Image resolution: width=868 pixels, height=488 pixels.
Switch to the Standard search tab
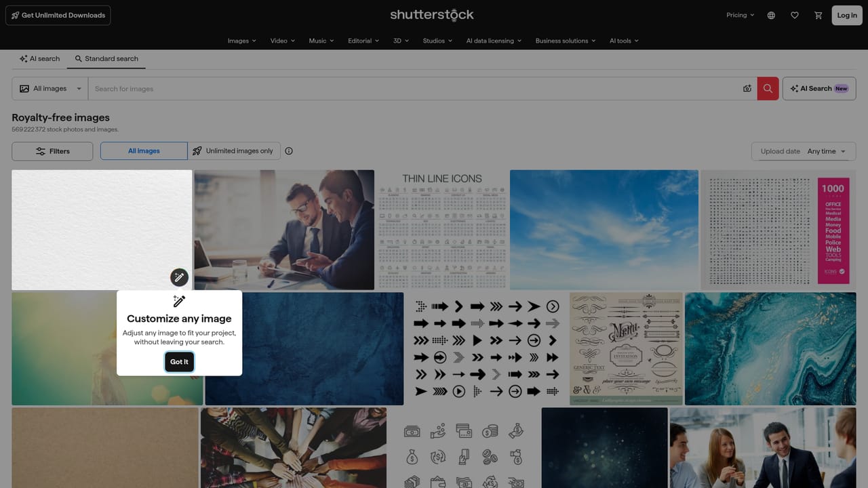(106, 59)
